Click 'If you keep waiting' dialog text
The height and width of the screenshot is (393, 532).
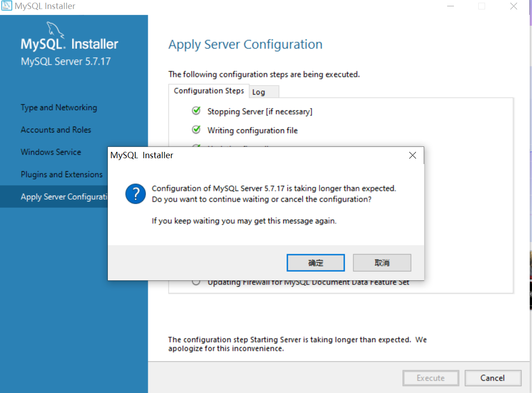pos(244,221)
